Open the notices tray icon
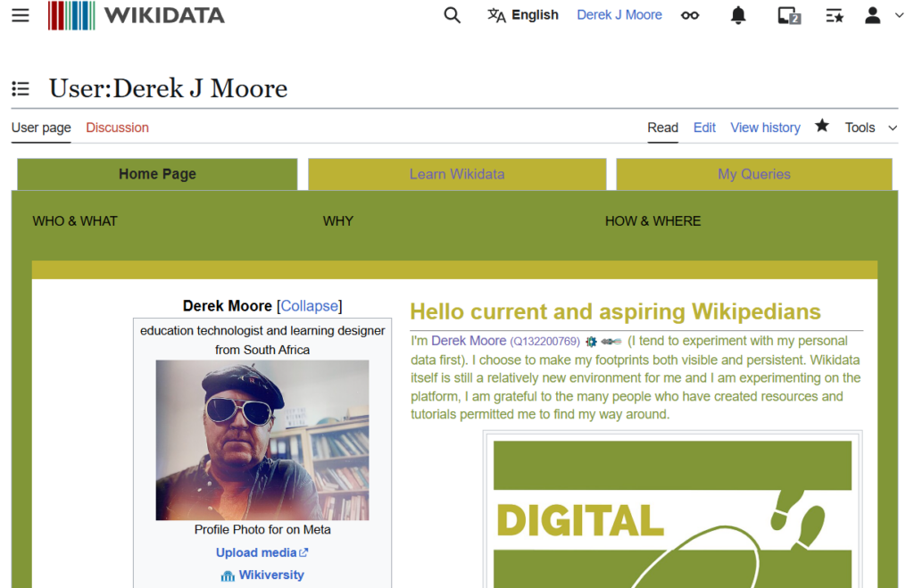This screenshot has height=588, width=914. click(789, 15)
